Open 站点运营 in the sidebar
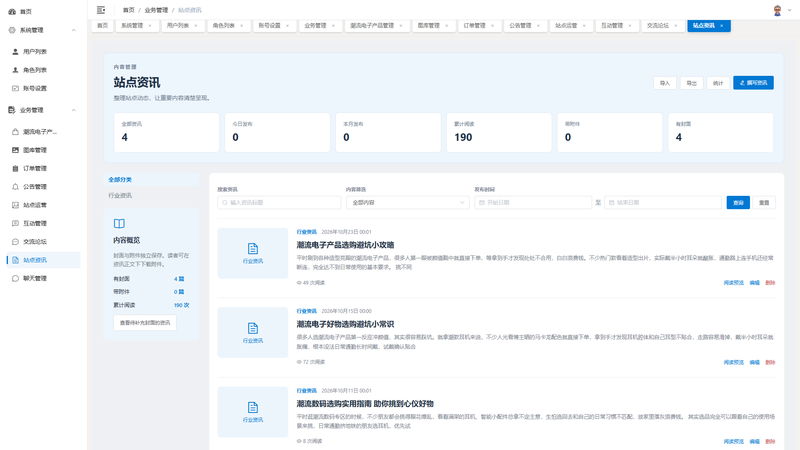This screenshot has height=450, width=800. click(x=35, y=205)
